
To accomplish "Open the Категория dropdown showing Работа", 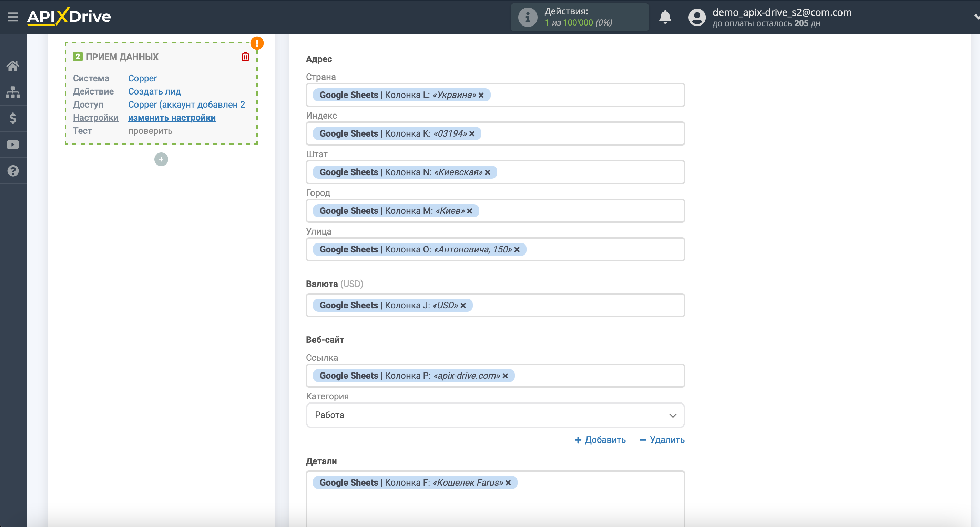I will 495,415.
